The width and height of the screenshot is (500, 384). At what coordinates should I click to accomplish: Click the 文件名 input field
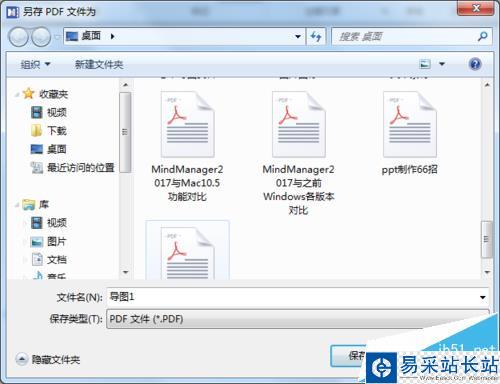(x=297, y=297)
